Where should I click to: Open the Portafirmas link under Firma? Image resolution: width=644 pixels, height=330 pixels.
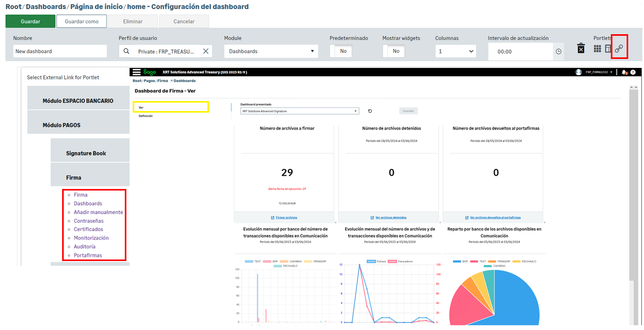coord(88,255)
